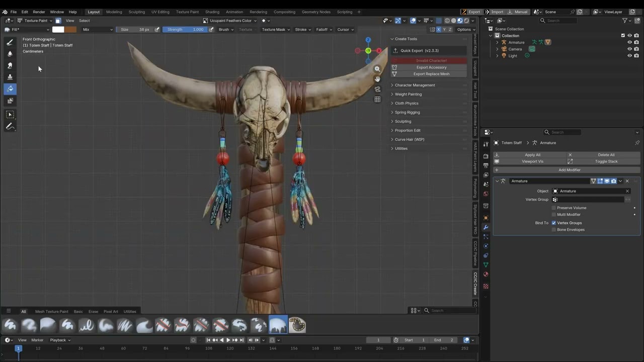This screenshot has height=362, width=644.
Task: Hide Light in viewport via eye icon
Action: [629, 56]
